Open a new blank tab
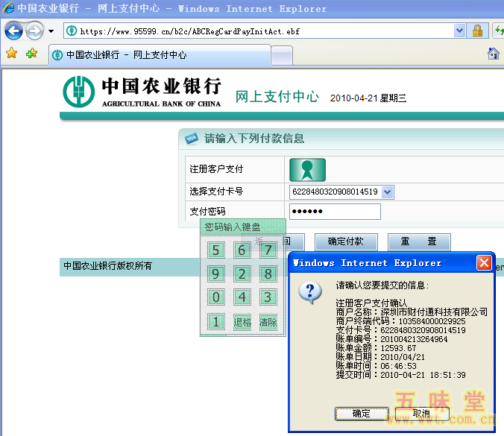Image resolution: width=504 pixels, height=436 pixels. [x=281, y=55]
